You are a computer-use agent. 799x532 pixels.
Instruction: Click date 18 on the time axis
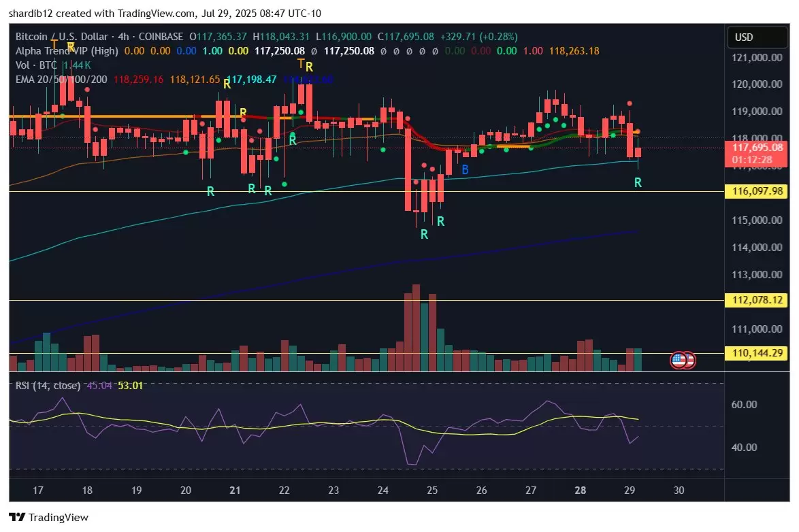[x=87, y=491]
